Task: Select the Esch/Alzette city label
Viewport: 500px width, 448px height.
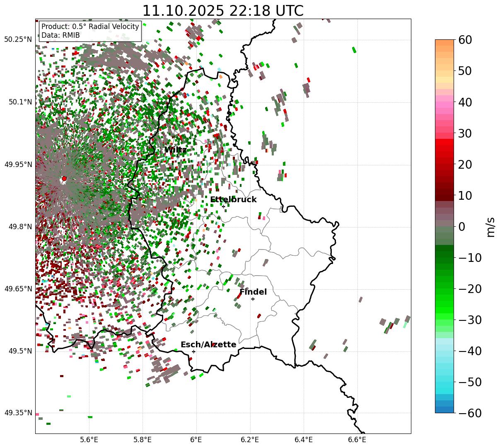Action: 208,345
